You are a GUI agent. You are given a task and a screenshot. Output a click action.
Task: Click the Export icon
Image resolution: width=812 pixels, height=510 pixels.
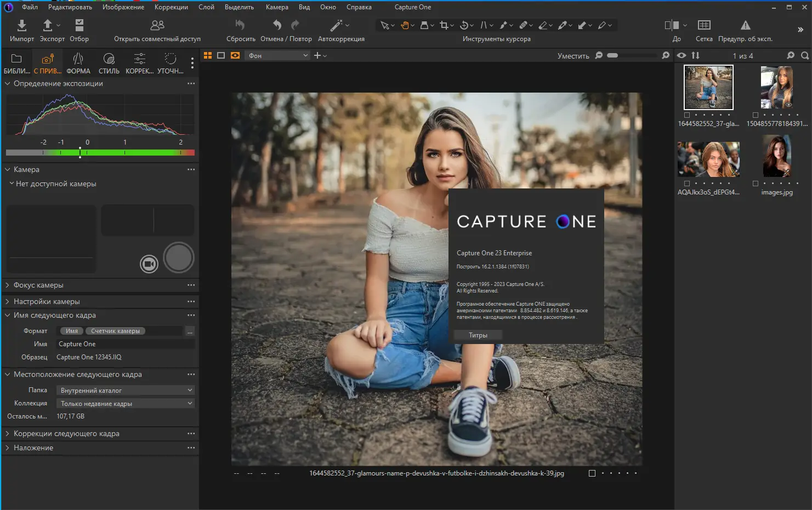point(48,25)
